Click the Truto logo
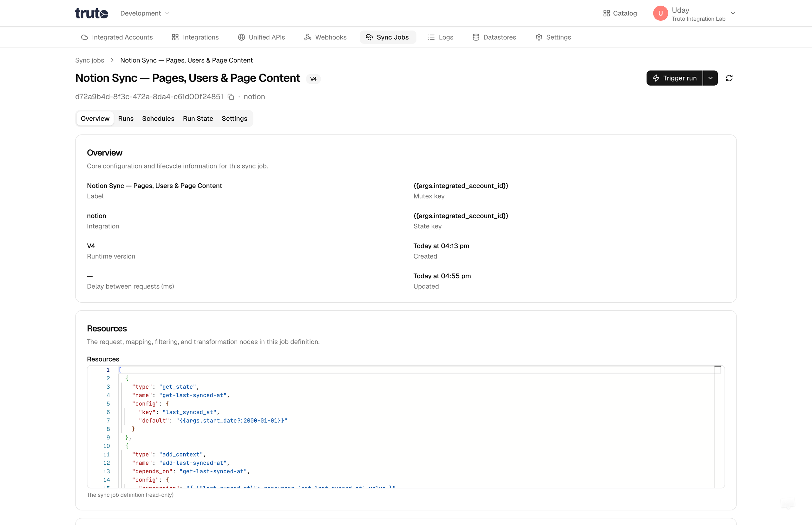Viewport: 812px width, 525px height. point(91,13)
